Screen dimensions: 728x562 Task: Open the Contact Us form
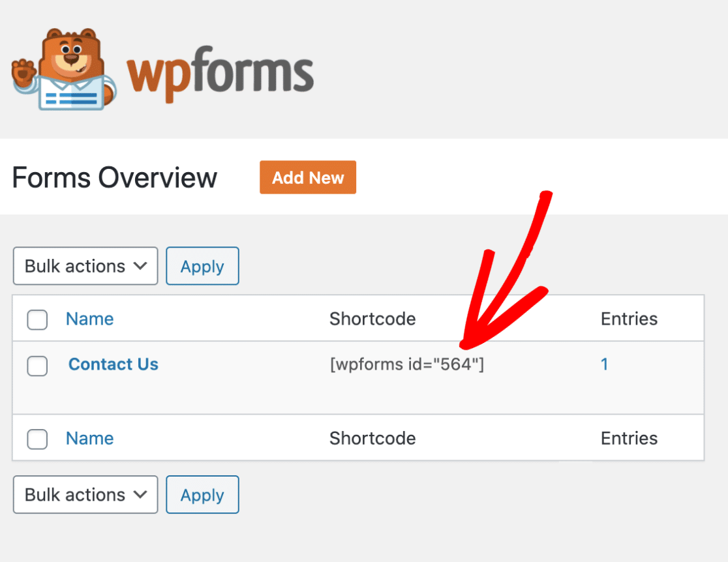[113, 364]
